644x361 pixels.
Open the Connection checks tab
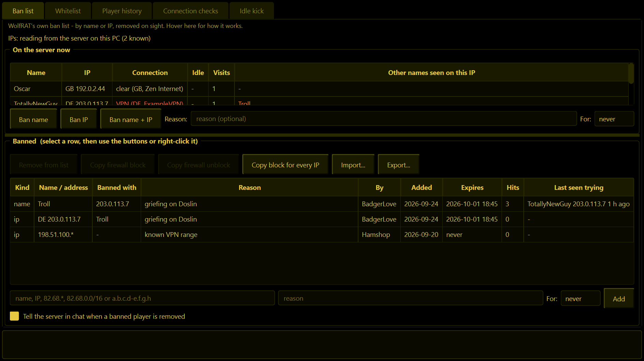190,11
